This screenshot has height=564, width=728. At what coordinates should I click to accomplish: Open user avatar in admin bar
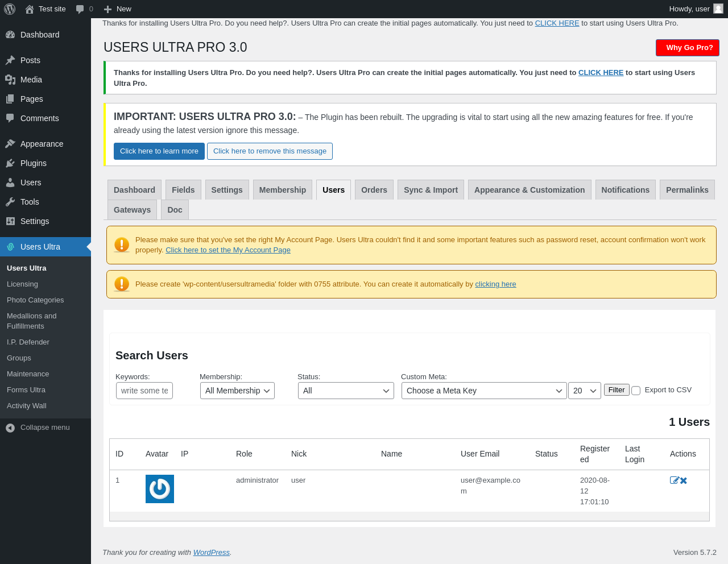(x=718, y=9)
